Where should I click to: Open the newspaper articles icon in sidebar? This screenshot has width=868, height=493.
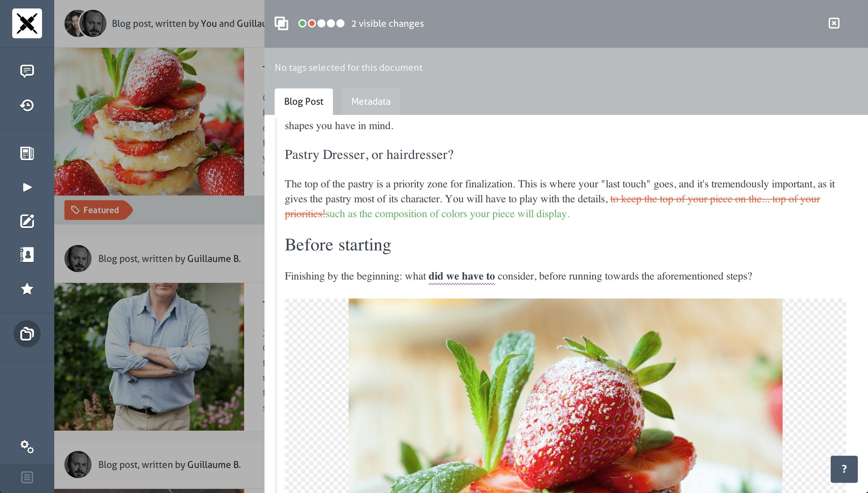[27, 153]
